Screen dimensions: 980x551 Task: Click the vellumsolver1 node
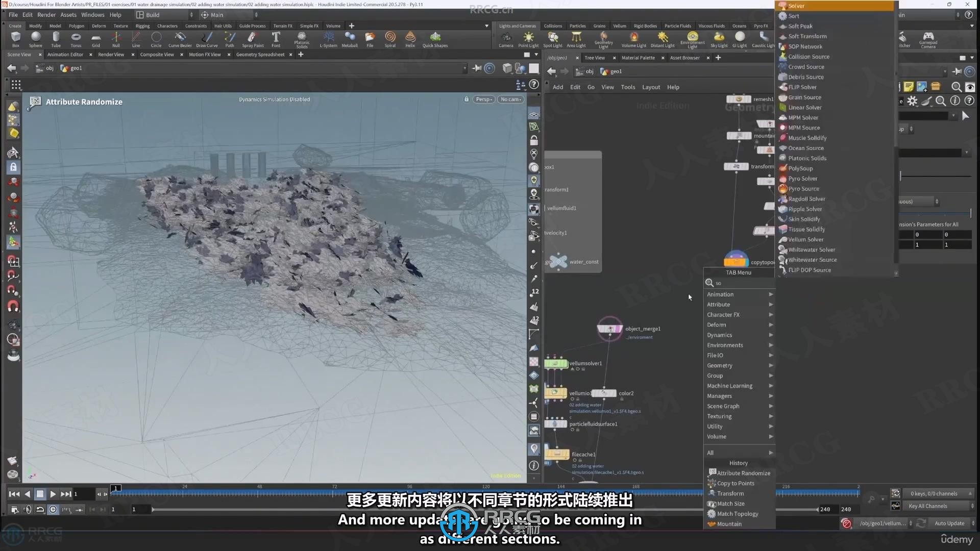point(556,364)
